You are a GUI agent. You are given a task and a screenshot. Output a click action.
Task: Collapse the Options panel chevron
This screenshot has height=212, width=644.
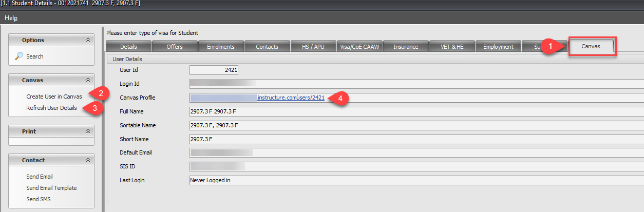pos(88,40)
